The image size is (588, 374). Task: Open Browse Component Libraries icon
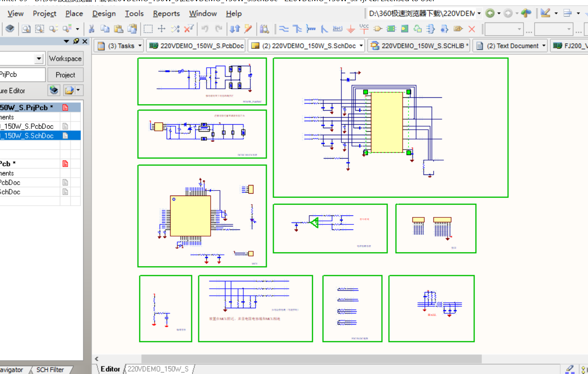[x=264, y=28]
